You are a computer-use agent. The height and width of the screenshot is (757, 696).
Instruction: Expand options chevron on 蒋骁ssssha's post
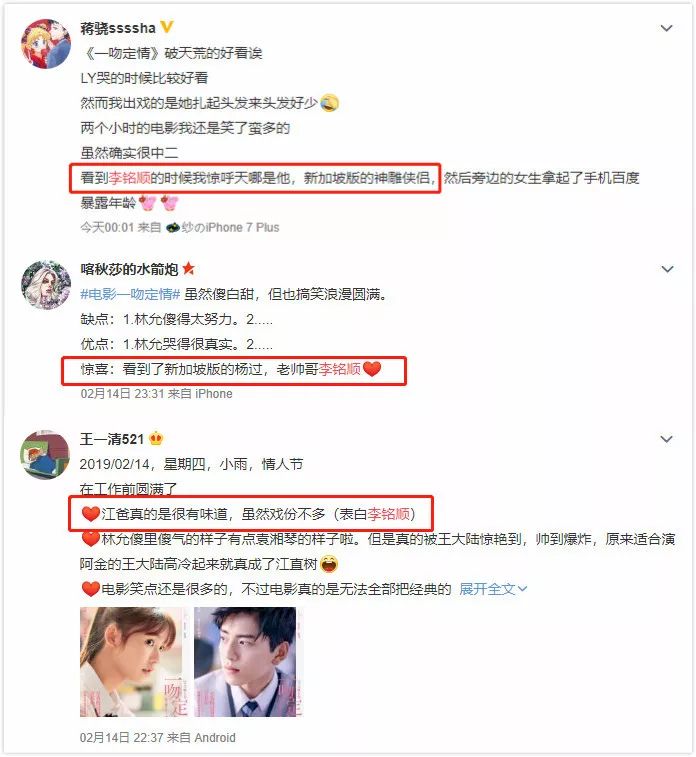pos(667,28)
